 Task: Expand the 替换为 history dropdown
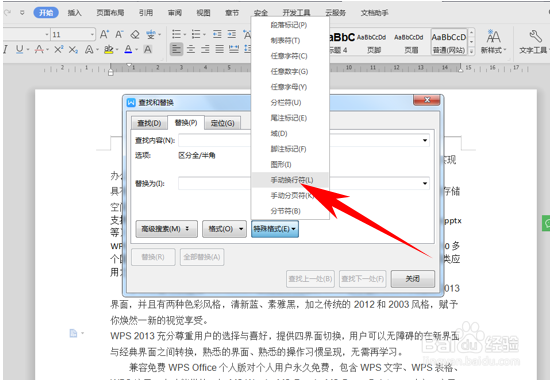425,184
